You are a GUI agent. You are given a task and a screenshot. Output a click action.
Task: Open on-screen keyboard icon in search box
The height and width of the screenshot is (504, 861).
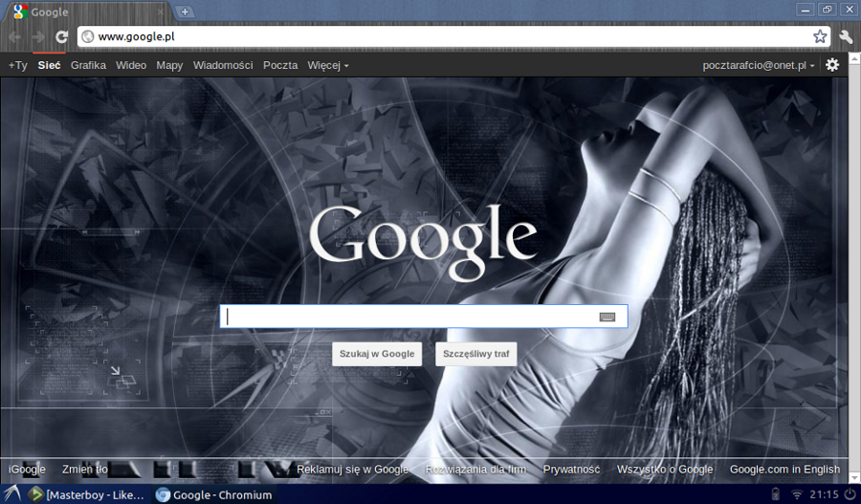[607, 317]
